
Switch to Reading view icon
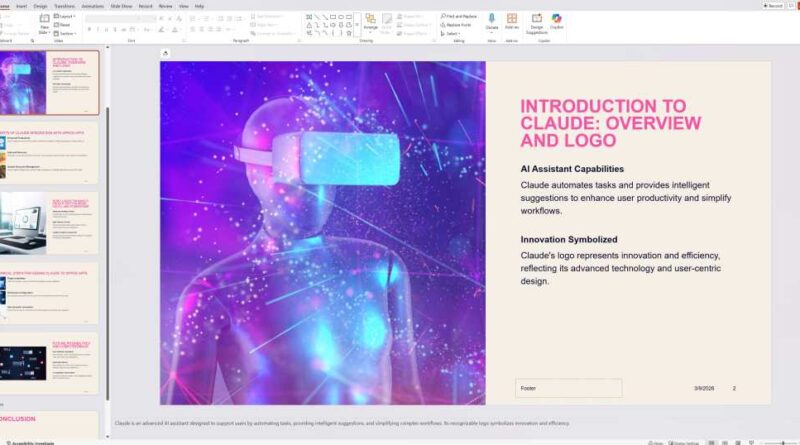coord(738,443)
